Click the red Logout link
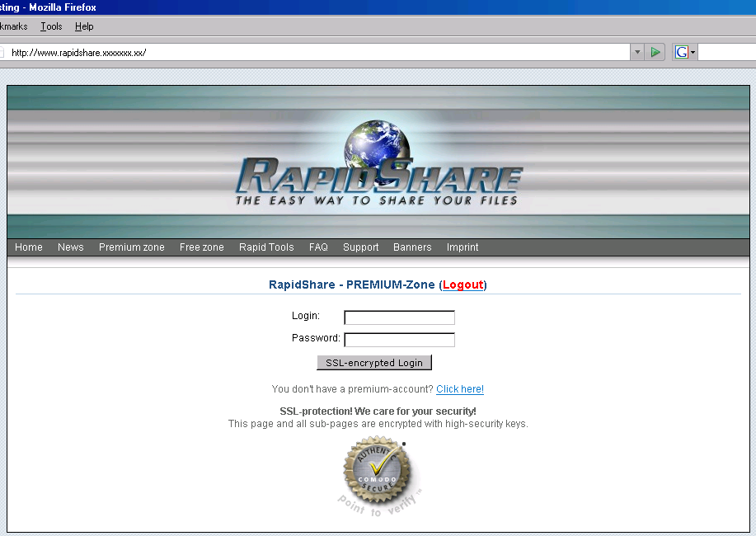 463,284
